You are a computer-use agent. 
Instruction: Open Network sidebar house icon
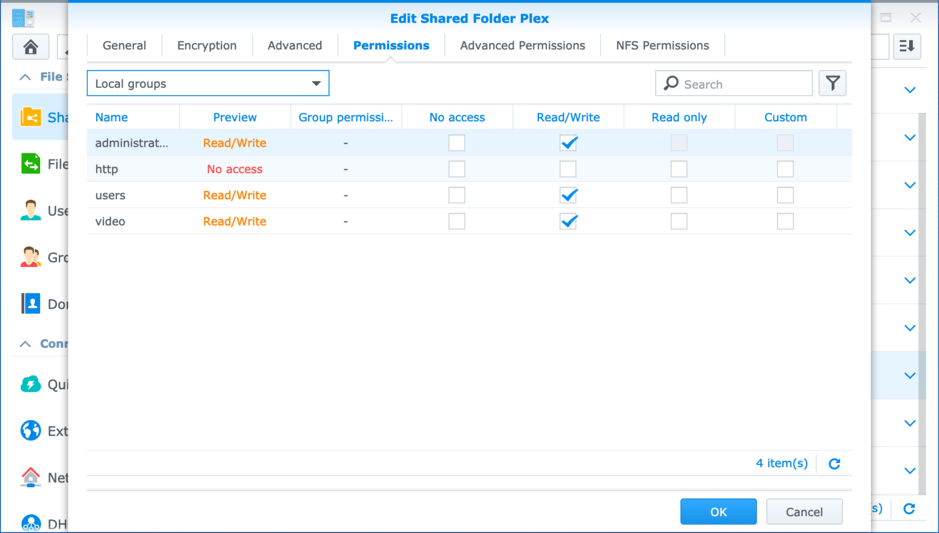pyautogui.click(x=31, y=477)
